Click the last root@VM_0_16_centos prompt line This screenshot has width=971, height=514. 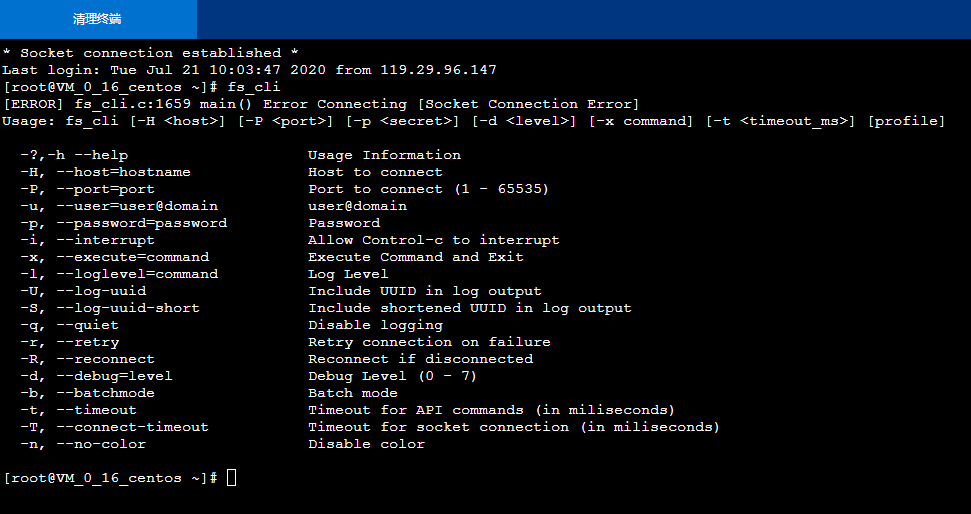[x=110, y=478]
